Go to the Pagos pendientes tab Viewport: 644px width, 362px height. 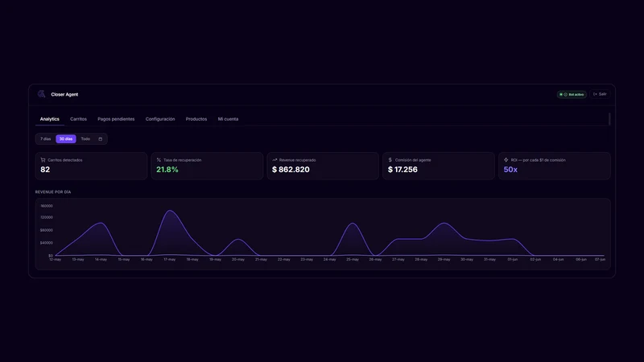pos(116,119)
